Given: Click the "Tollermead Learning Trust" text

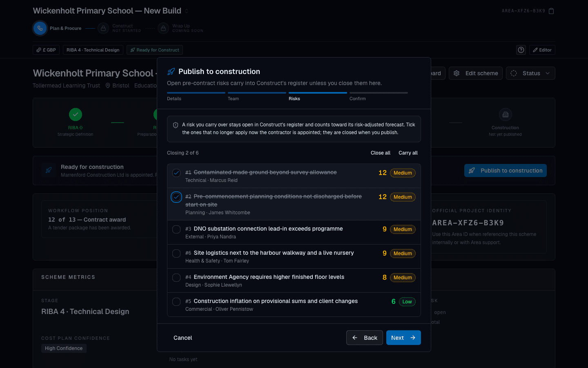Looking at the screenshot, I should (x=67, y=85).
